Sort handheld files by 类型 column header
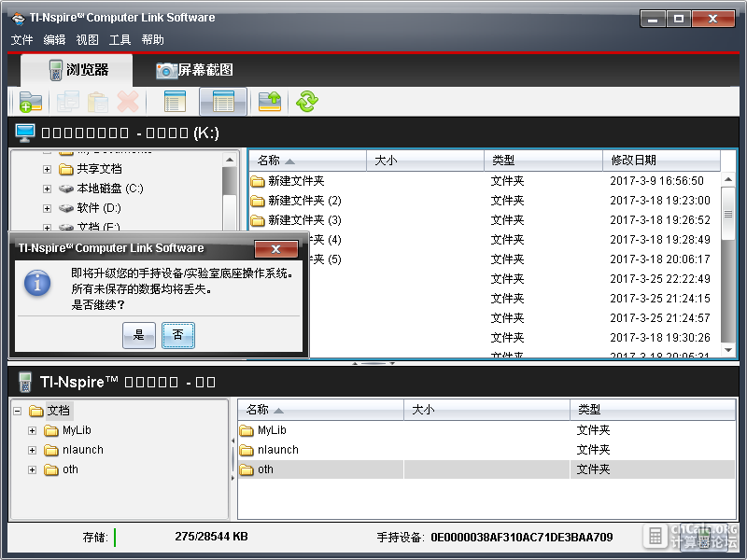The image size is (747, 560). (653, 410)
